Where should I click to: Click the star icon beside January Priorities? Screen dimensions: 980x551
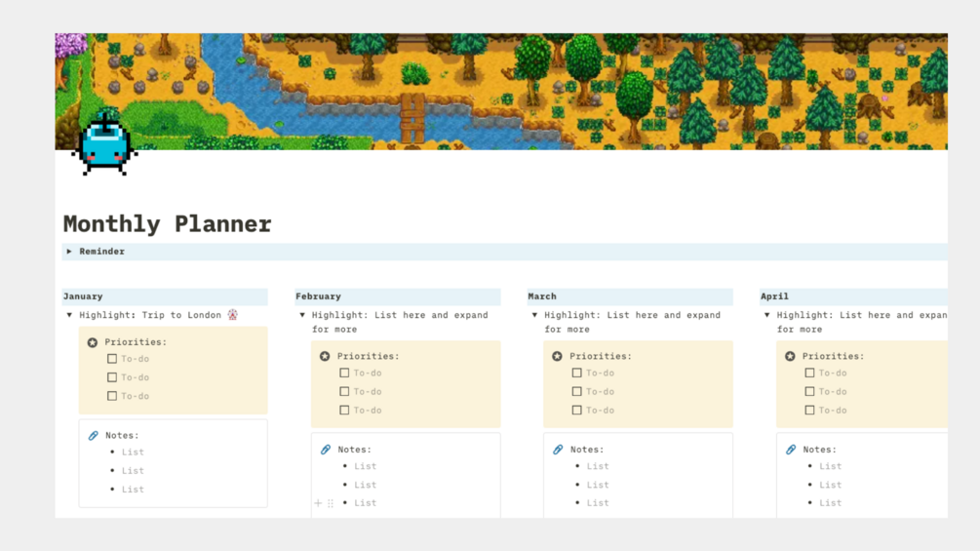tap(93, 342)
